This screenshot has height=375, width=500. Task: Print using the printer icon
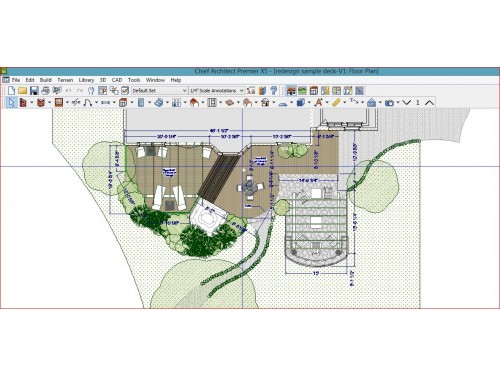coord(45,90)
